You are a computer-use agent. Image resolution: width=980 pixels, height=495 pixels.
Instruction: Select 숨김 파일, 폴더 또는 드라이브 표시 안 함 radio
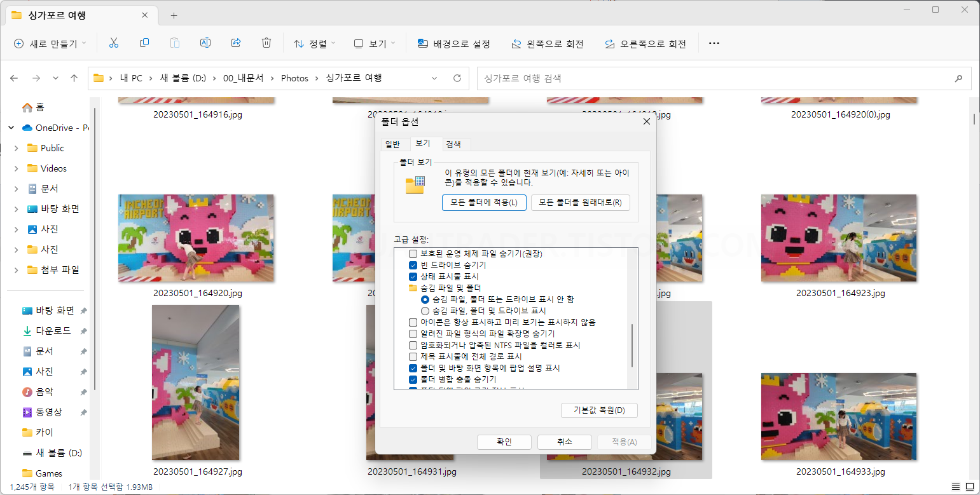click(425, 299)
